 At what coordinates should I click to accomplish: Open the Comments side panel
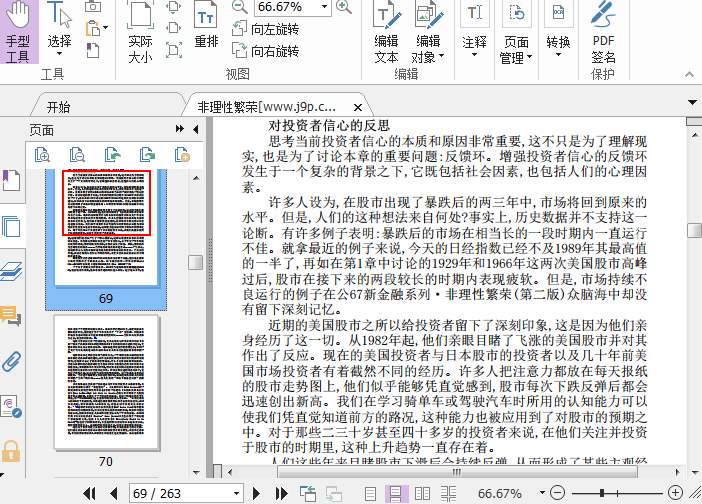pyautogui.click(x=11, y=316)
